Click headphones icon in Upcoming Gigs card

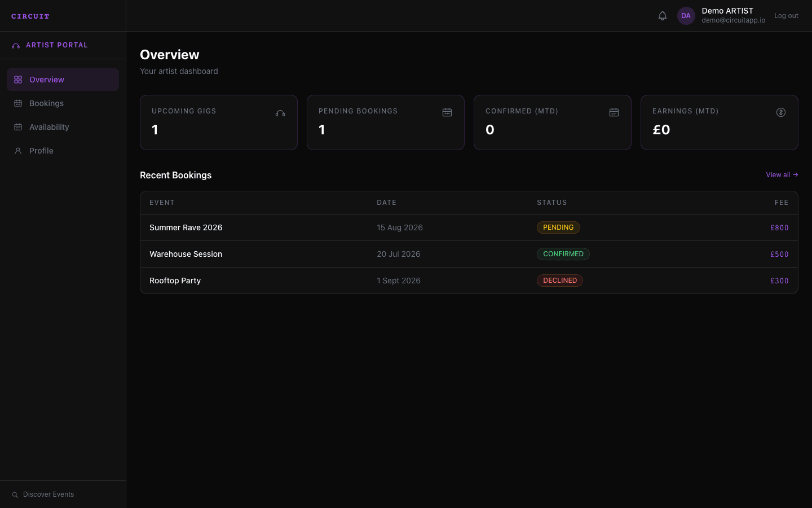(x=280, y=112)
